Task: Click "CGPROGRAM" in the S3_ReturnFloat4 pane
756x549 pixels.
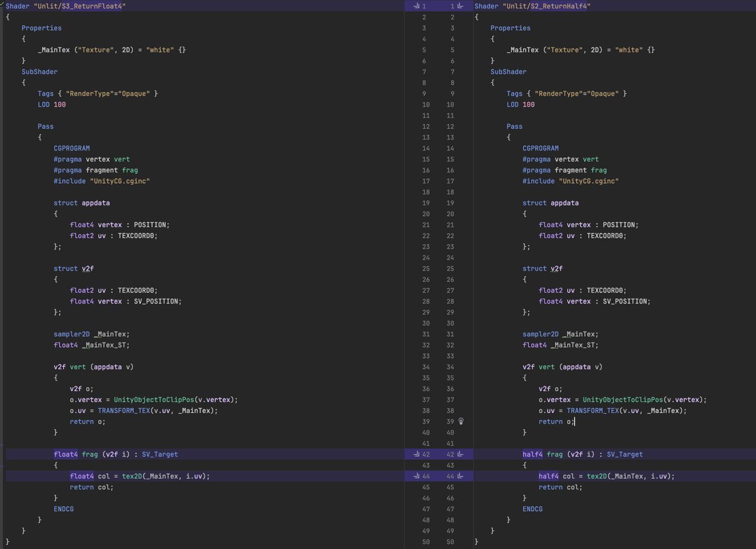Action: (72, 149)
